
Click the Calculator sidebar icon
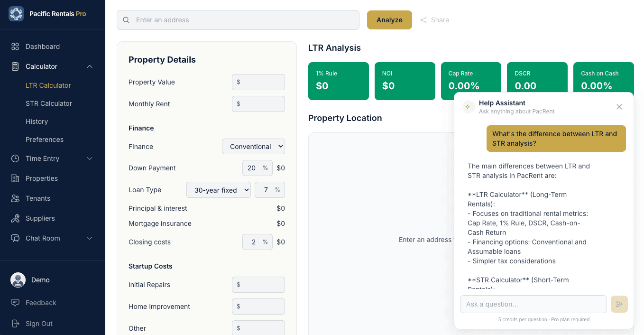pyautogui.click(x=15, y=66)
